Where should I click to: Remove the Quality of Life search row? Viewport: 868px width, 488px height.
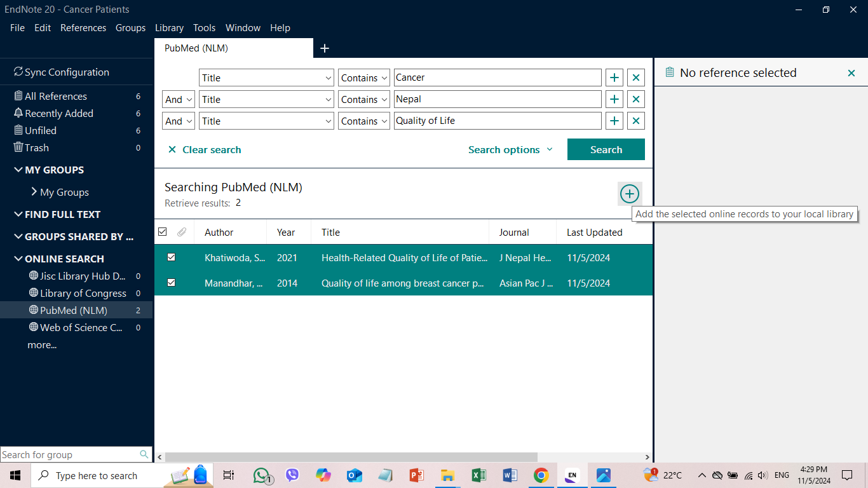point(636,121)
